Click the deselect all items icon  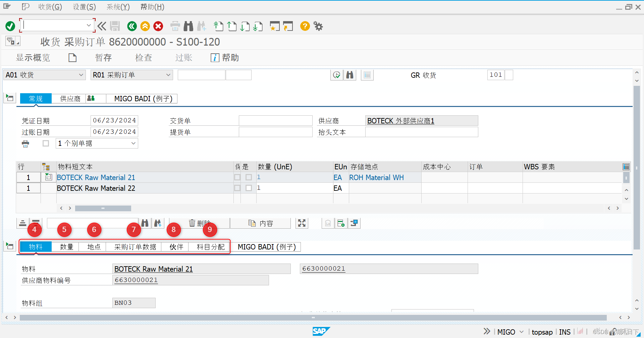[x=36, y=223]
